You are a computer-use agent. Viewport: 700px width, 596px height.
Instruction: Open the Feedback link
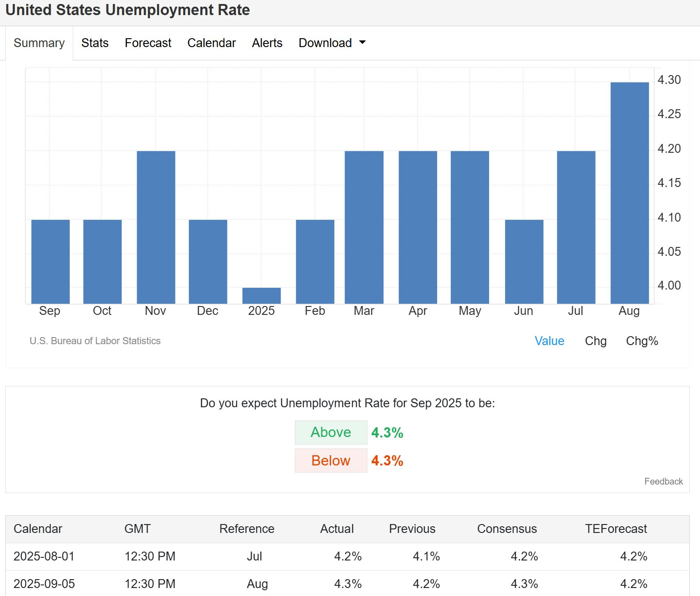tap(664, 481)
